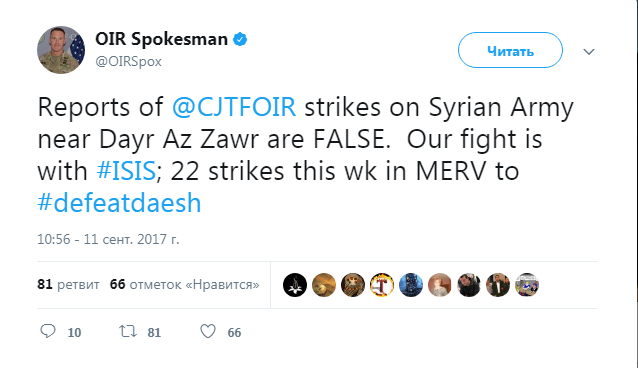Click the blue verified badge

pos(240,39)
